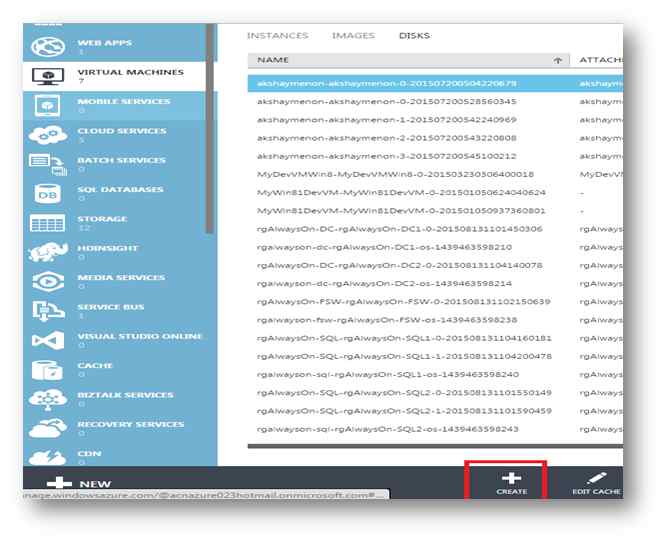Open Visual Studio Online label
Image resolution: width=666 pixels, height=542 pixels.
tap(140, 336)
